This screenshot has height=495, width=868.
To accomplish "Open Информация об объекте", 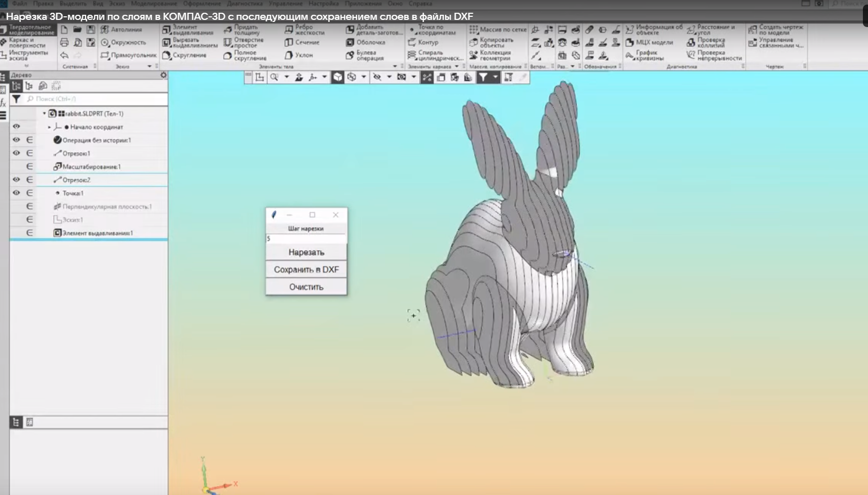I will click(654, 30).
